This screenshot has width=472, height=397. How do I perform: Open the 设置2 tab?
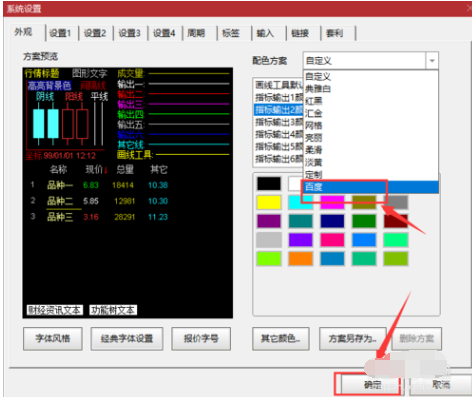[x=95, y=33]
